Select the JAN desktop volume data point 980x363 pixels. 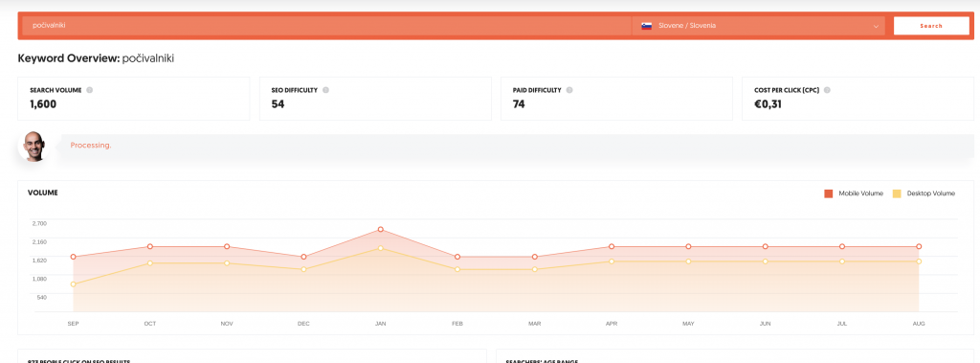tap(380, 248)
